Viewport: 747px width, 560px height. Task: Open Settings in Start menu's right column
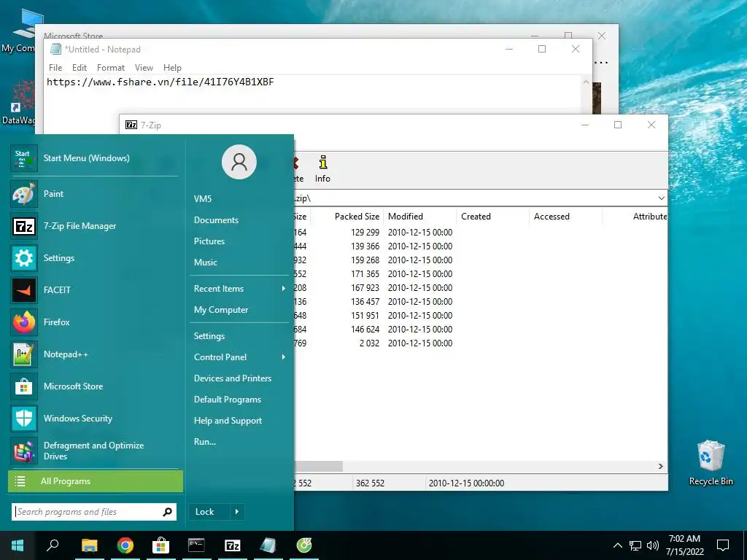209,335
